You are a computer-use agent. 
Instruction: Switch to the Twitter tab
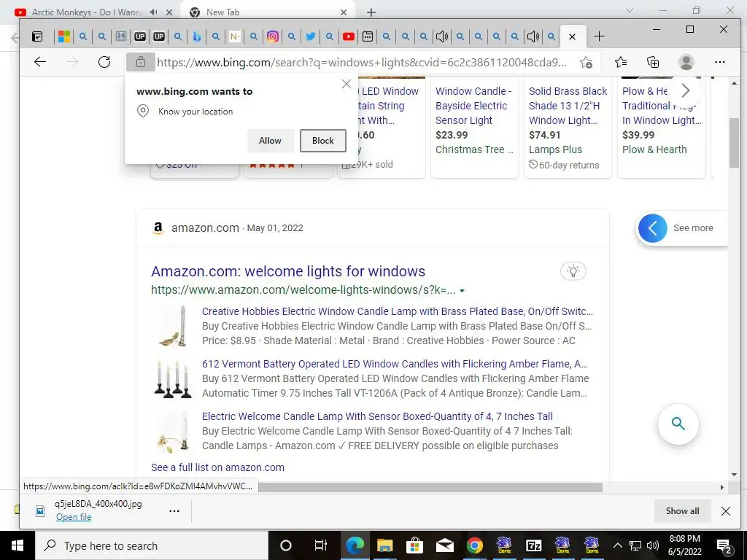coord(311,36)
